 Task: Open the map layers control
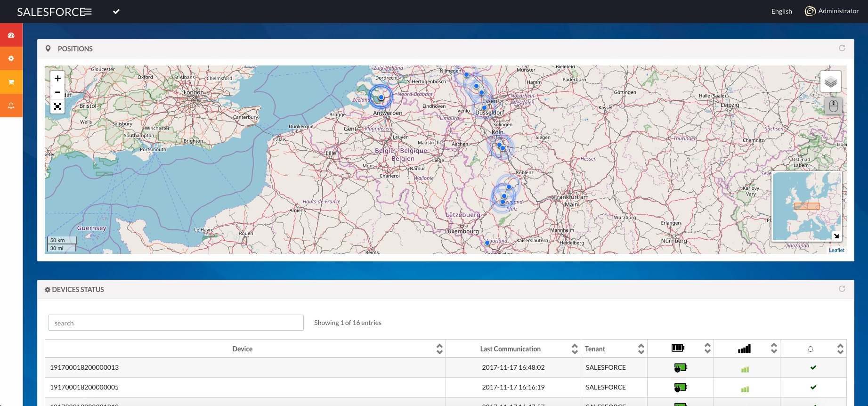click(x=831, y=82)
